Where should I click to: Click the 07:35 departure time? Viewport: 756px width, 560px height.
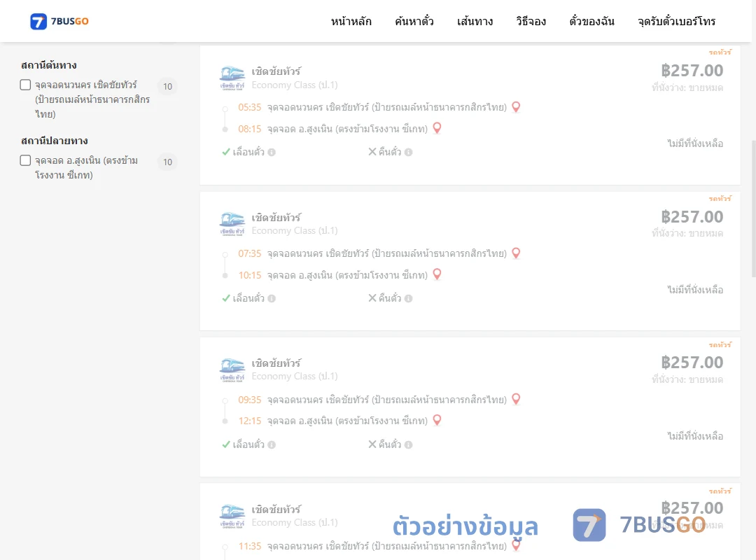[249, 253]
